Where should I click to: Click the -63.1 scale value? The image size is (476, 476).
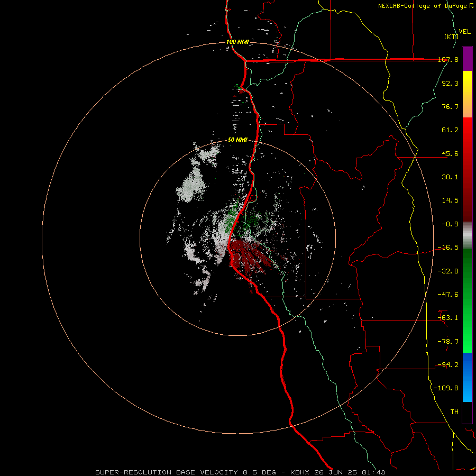click(x=448, y=318)
